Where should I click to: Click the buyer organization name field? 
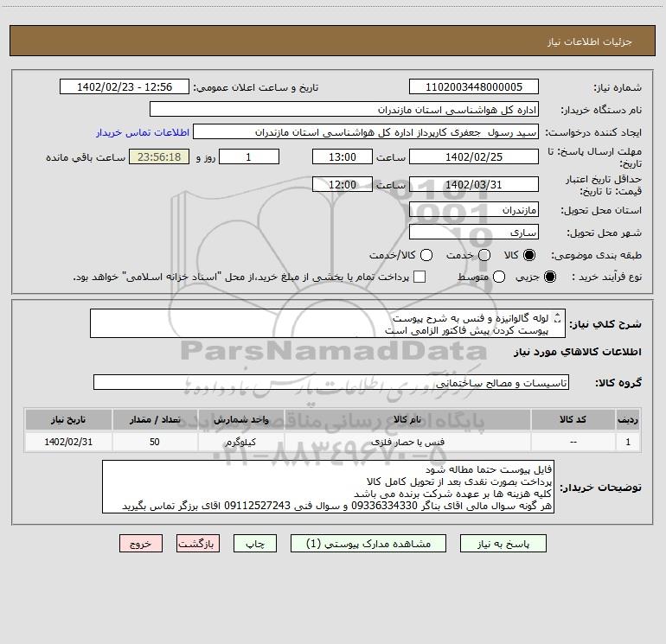pos(344,110)
